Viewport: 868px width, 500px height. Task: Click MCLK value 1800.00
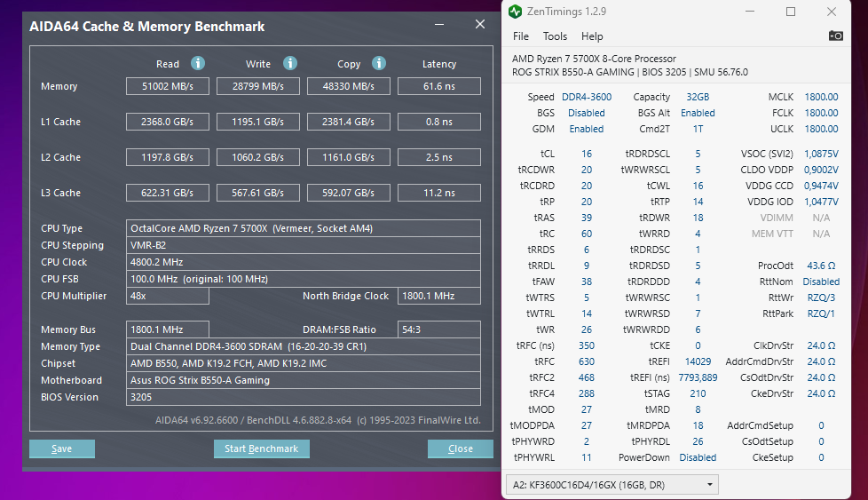click(821, 97)
